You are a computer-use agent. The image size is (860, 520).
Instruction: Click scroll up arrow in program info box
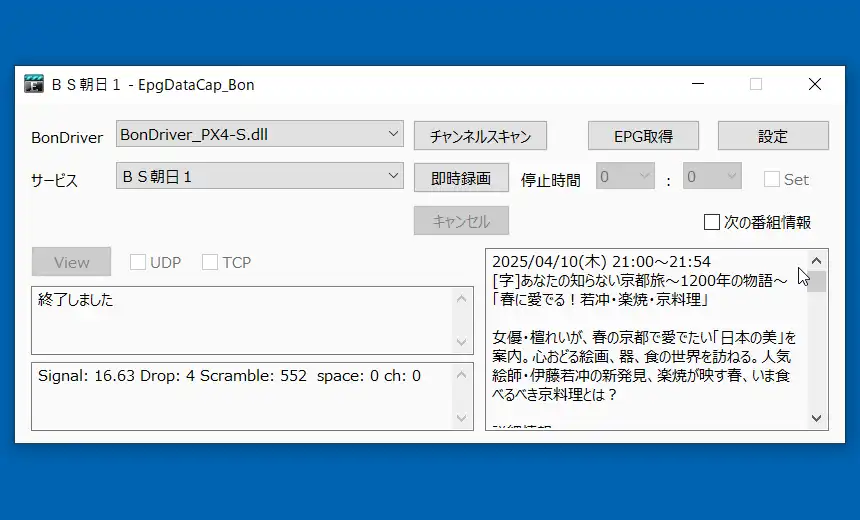coord(817,261)
